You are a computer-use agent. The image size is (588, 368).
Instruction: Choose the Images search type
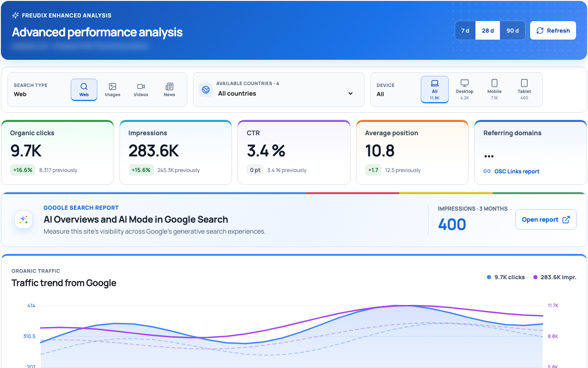click(113, 90)
